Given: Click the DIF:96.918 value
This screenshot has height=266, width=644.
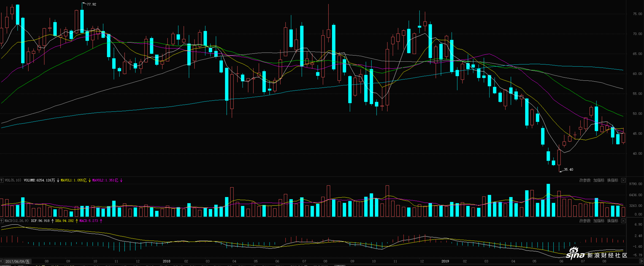Looking at the screenshot, I should click(x=40, y=221).
